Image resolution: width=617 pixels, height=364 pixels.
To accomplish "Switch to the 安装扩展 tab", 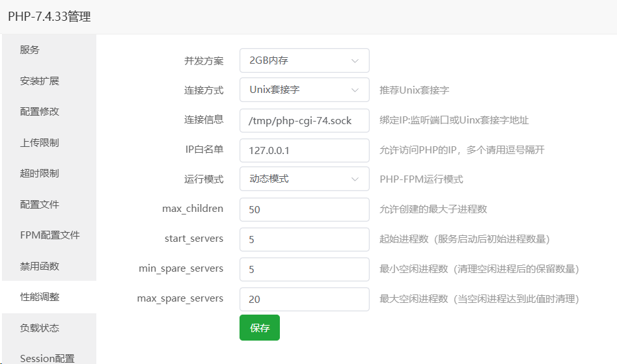I will (40, 81).
